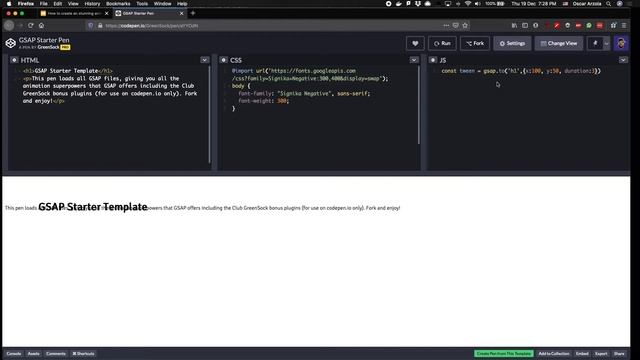Create Pen from This Template
The width and height of the screenshot is (640, 360).
coord(504,353)
